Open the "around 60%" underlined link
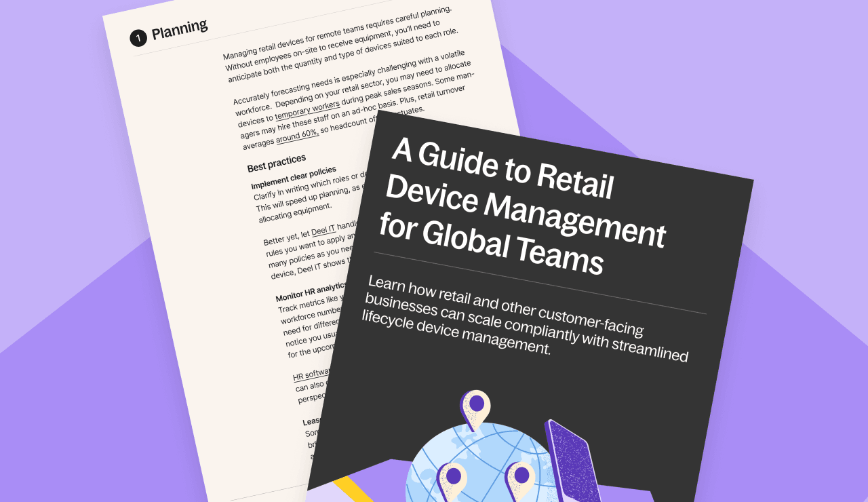Screen dimensions: 868x502 297,135
